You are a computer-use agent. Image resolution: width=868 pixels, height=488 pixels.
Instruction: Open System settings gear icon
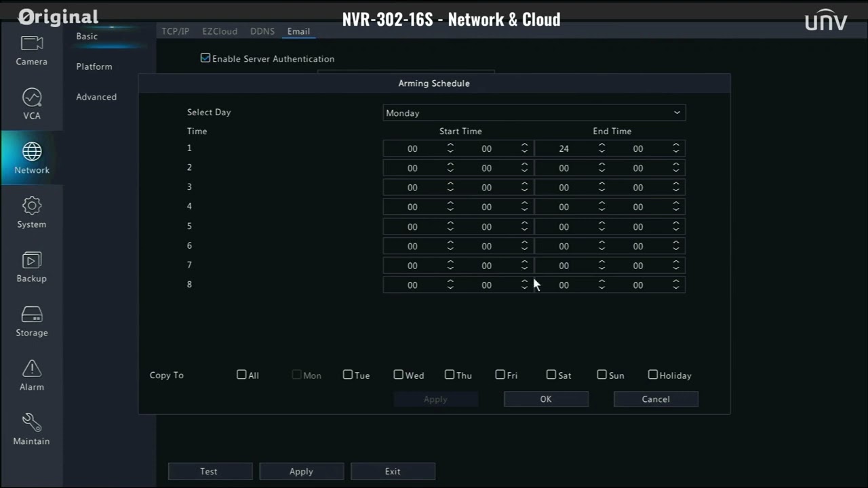tap(32, 205)
